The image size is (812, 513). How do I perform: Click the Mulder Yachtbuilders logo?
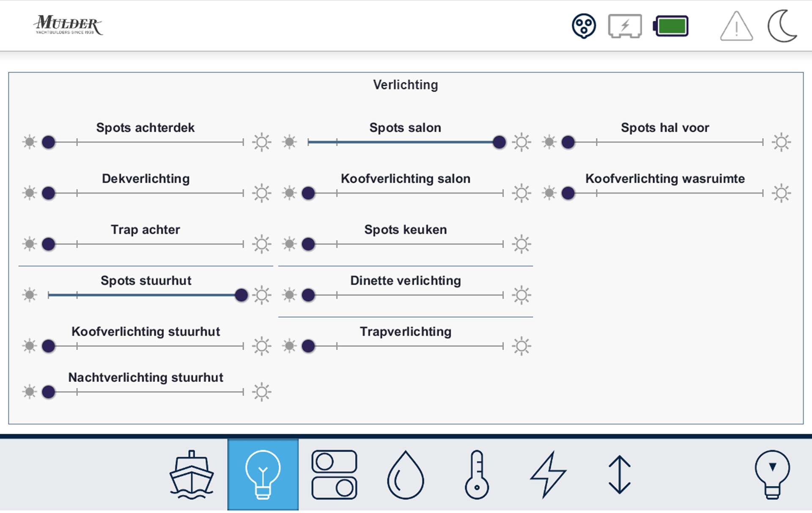[68, 25]
